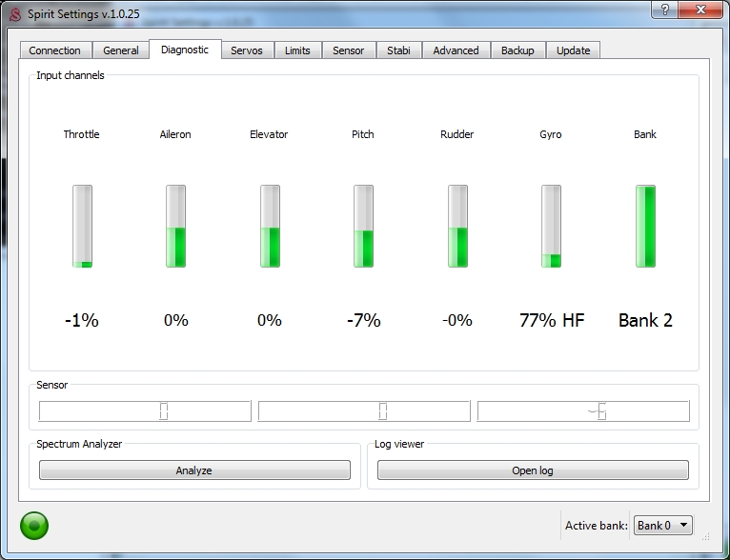Click the green connection status indicator
Image resolution: width=730 pixels, height=560 pixels.
point(34,525)
